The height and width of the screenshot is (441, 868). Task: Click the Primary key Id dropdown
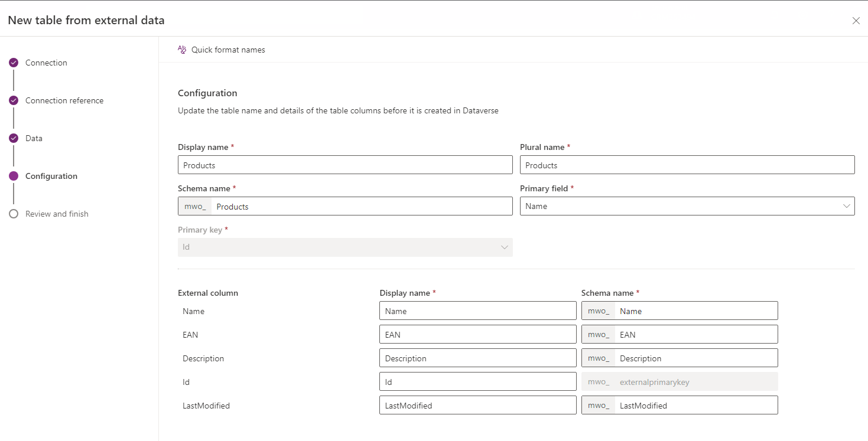click(345, 247)
